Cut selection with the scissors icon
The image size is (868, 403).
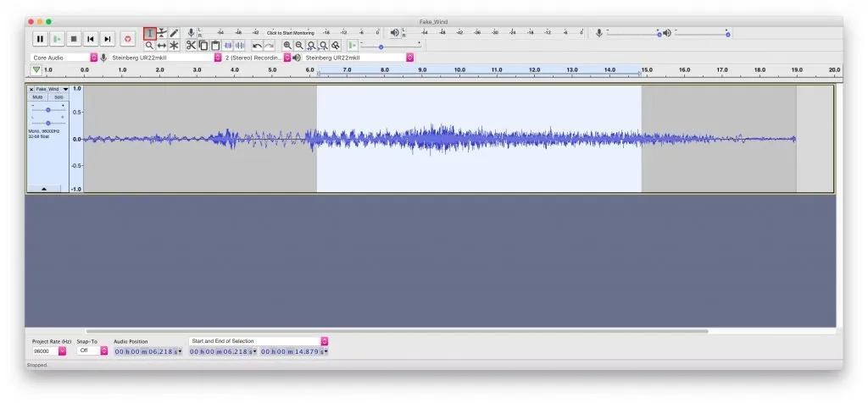tap(191, 46)
